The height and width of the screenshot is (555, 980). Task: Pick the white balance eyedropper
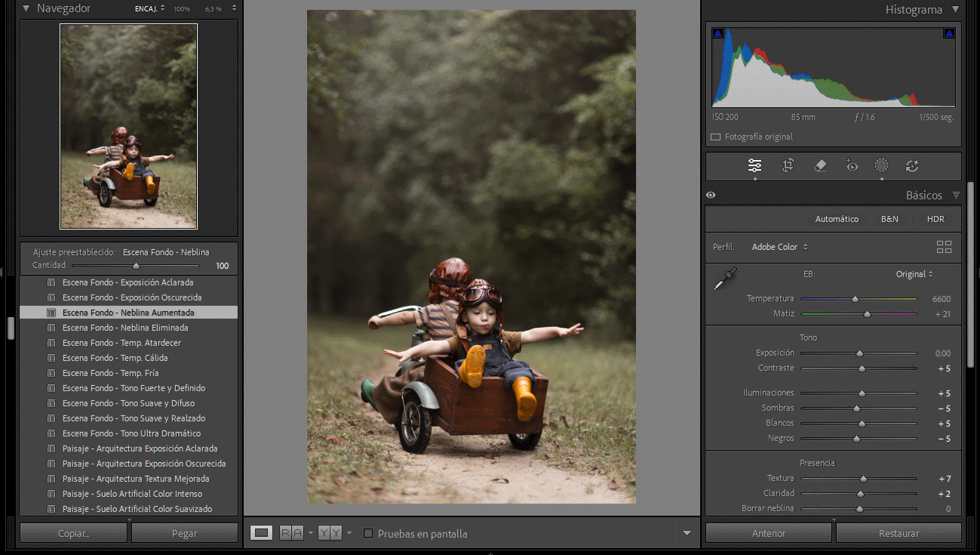[x=725, y=279]
